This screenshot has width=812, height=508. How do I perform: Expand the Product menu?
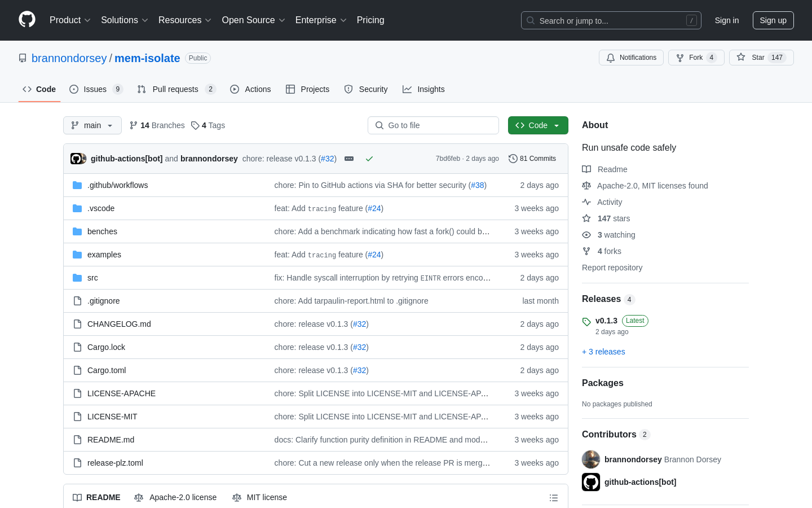(x=70, y=20)
